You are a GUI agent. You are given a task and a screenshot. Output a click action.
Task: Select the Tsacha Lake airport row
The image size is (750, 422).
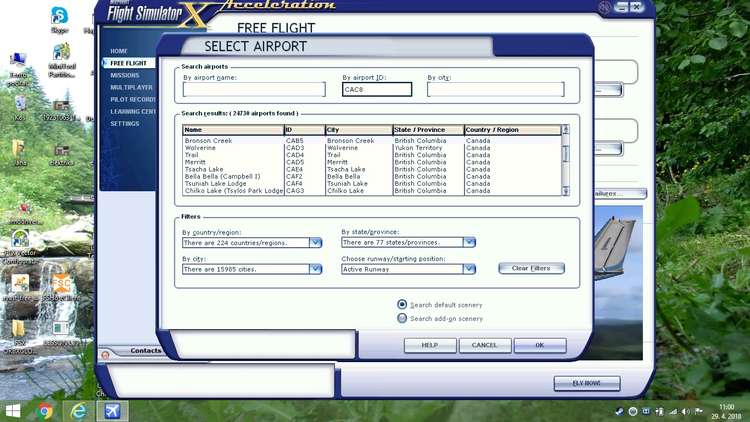click(x=372, y=169)
